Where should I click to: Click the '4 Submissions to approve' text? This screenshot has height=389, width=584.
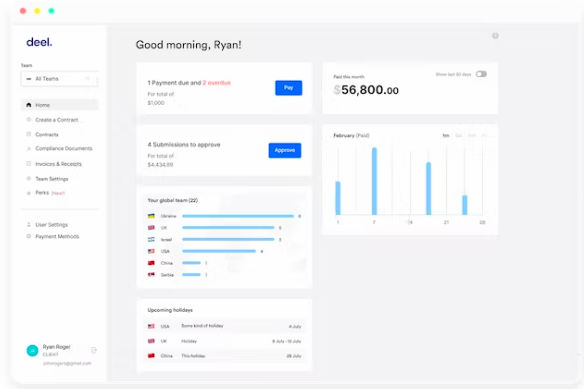[x=184, y=145]
